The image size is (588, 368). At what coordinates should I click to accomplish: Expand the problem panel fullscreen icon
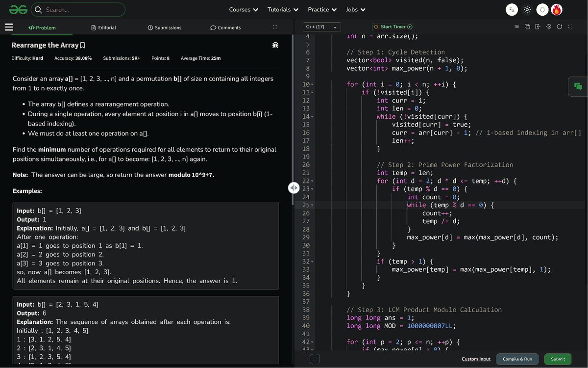click(274, 27)
